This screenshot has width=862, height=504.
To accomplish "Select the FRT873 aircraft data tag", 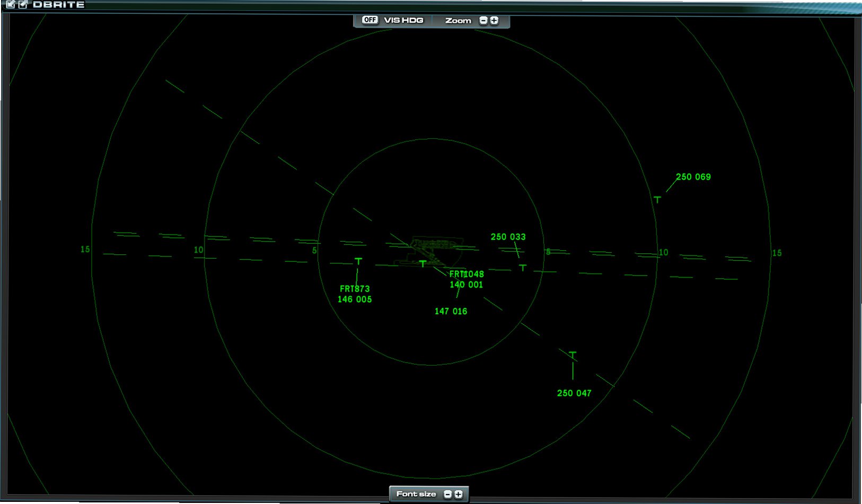I will [355, 294].
